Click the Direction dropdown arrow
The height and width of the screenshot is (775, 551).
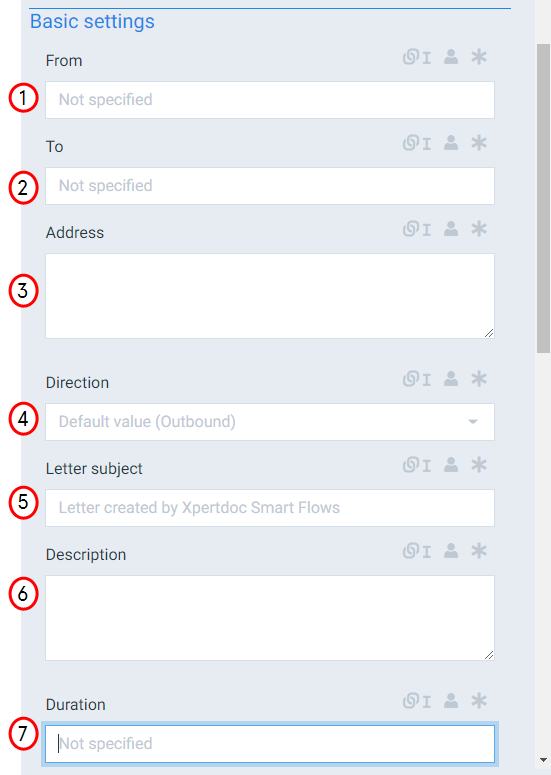(x=473, y=422)
